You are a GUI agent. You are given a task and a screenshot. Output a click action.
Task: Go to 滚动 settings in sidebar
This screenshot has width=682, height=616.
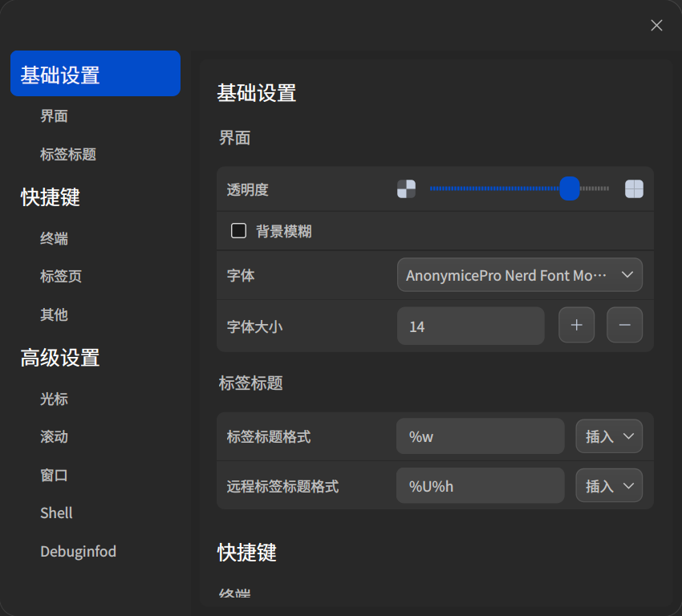pyautogui.click(x=54, y=437)
